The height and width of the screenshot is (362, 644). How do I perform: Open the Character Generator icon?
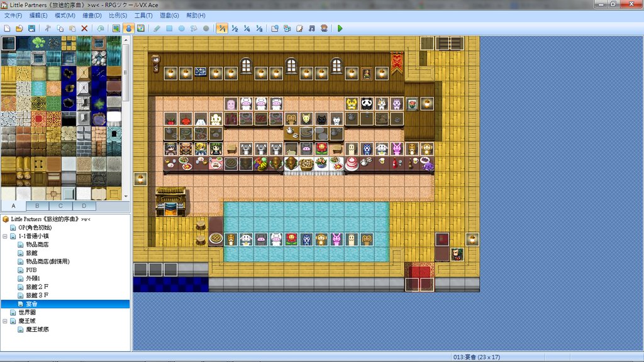click(x=324, y=28)
